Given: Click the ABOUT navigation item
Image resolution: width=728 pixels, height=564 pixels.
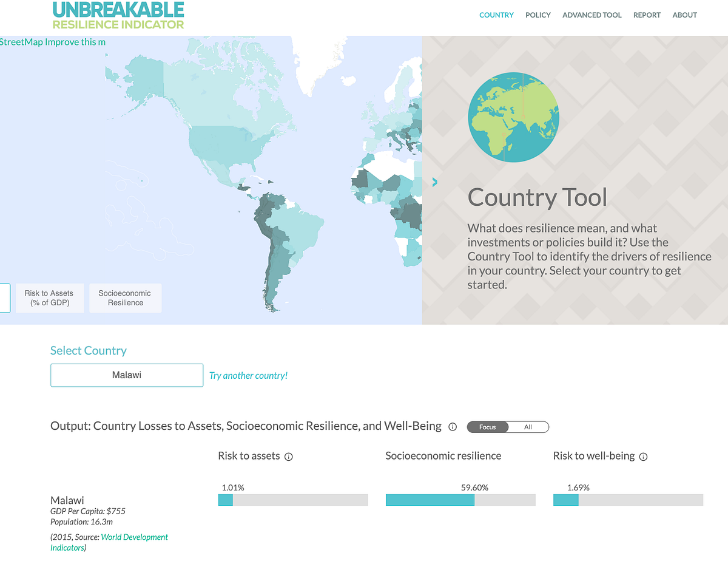Looking at the screenshot, I should click(684, 15).
